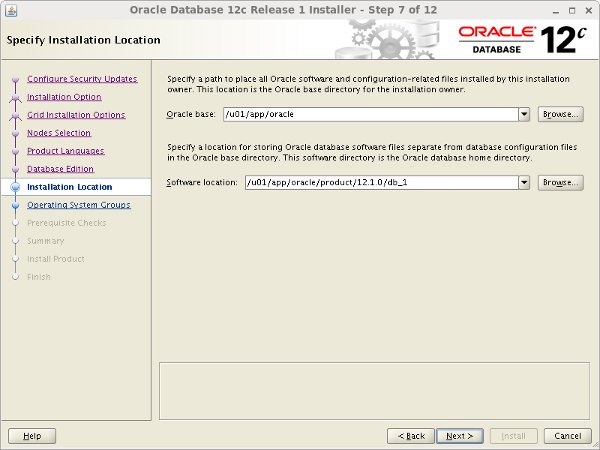Screen dimensions: 600x450
Task: Browse for the Oracle base directory
Action: tap(561, 114)
